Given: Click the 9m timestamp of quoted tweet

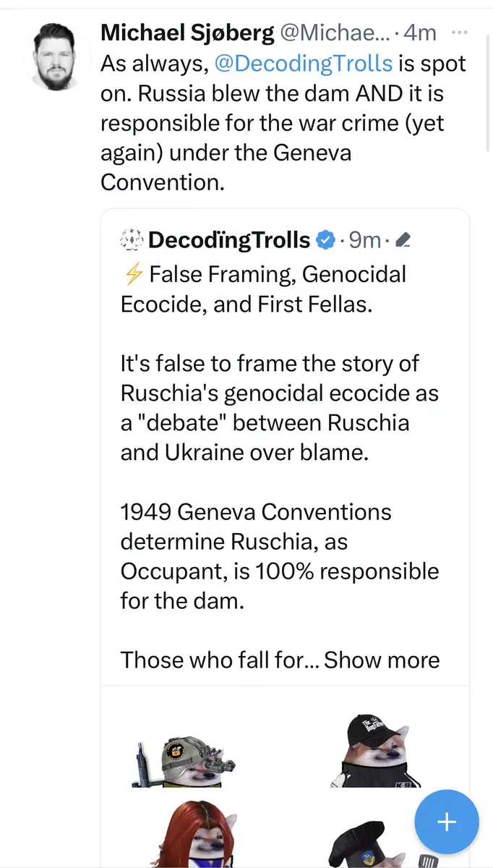Looking at the screenshot, I should click(x=364, y=240).
